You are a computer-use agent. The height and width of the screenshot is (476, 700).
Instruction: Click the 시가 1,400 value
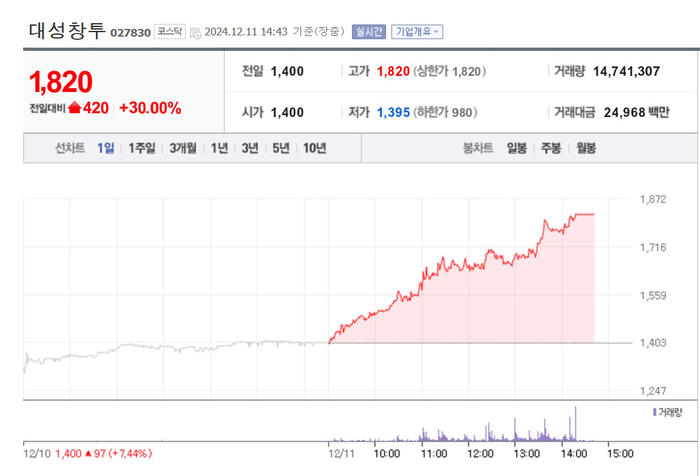287,112
